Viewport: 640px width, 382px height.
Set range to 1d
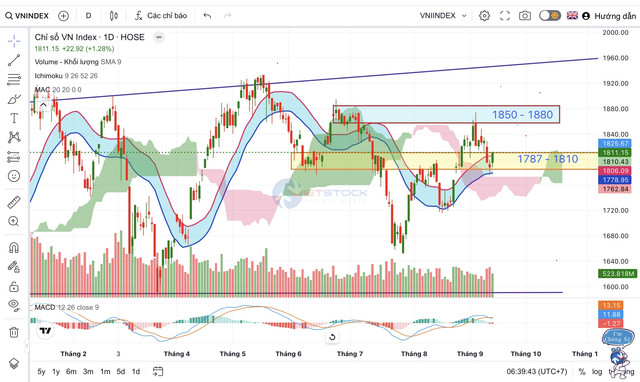coord(136,371)
